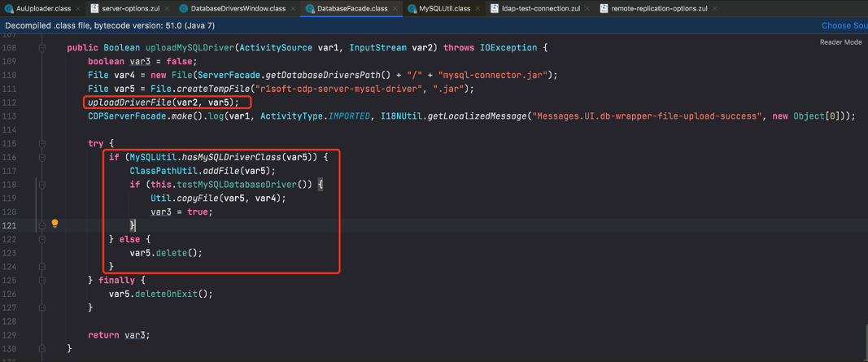Click the finally keyword on line 125
The width and height of the screenshot is (868, 362).
pyautogui.click(x=116, y=280)
